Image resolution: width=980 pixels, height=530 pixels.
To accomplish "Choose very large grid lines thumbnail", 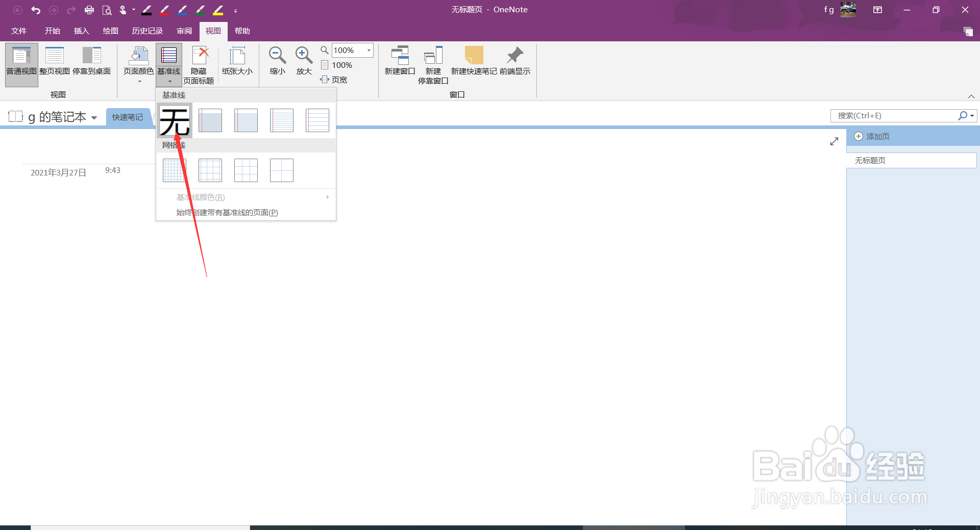I will [282, 170].
